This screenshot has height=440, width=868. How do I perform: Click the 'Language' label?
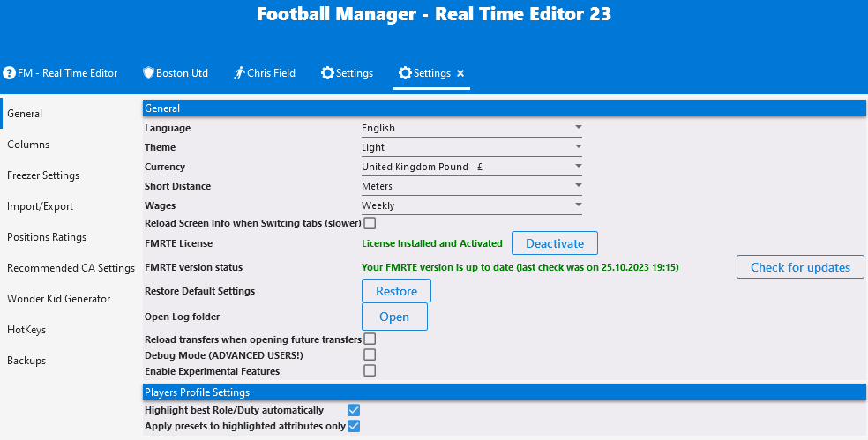(x=168, y=128)
